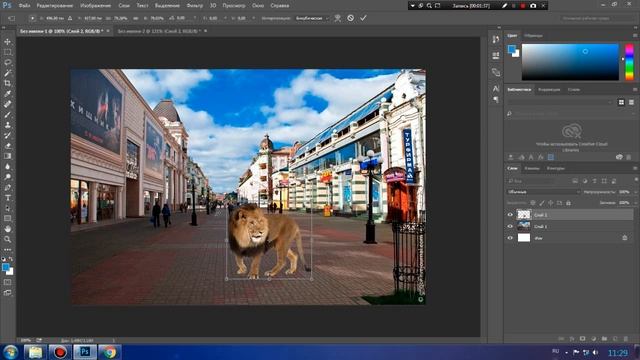The width and height of the screenshot is (640, 360).
Task: Select the Healing Brush tool
Action: click(7, 104)
